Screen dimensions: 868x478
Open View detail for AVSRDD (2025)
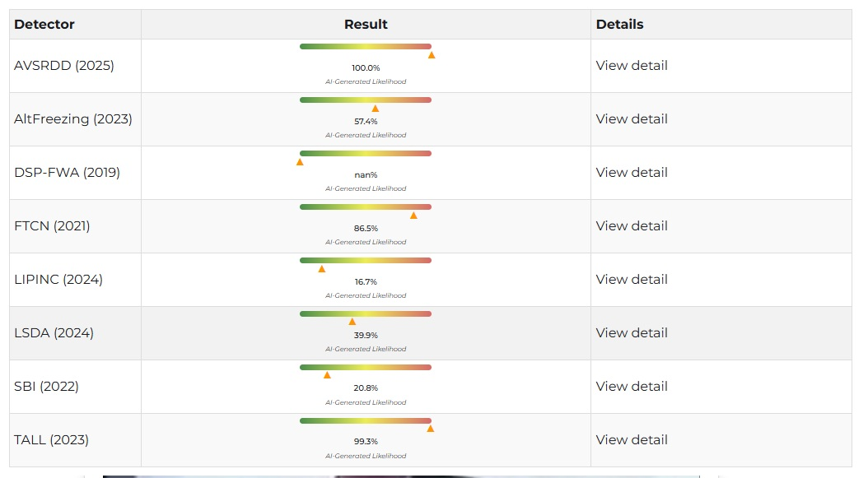coord(632,65)
